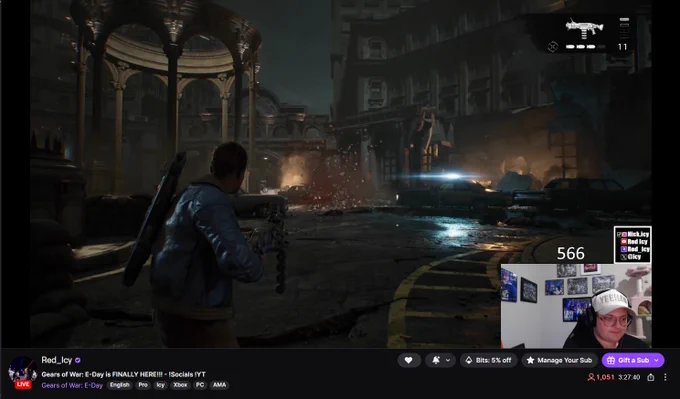The image size is (680, 399).
Task: Click the LIVE badge under the avatar
Action: pyautogui.click(x=23, y=384)
